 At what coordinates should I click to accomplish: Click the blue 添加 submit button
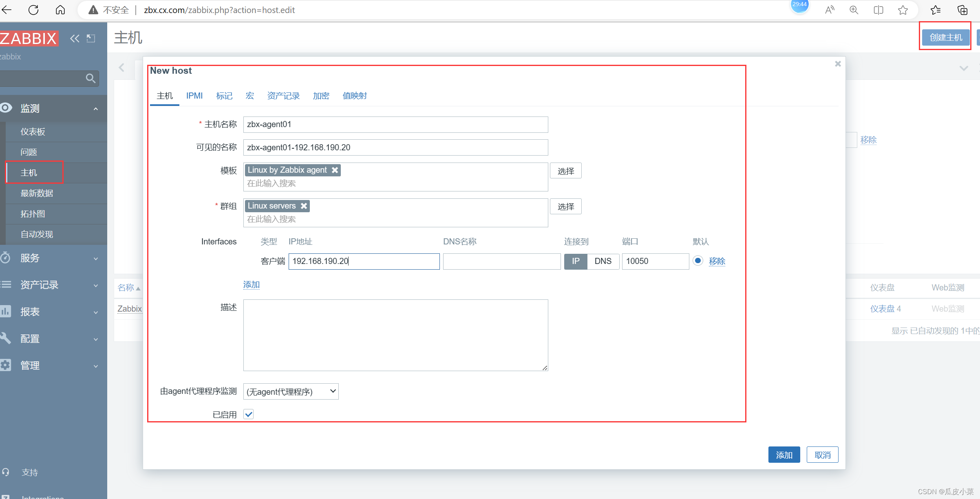pyautogui.click(x=784, y=455)
